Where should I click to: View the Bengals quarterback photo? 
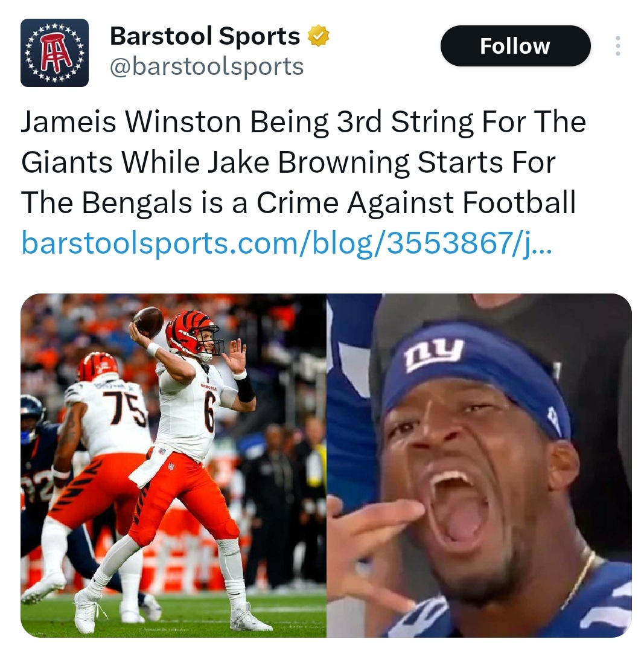pos(173,465)
